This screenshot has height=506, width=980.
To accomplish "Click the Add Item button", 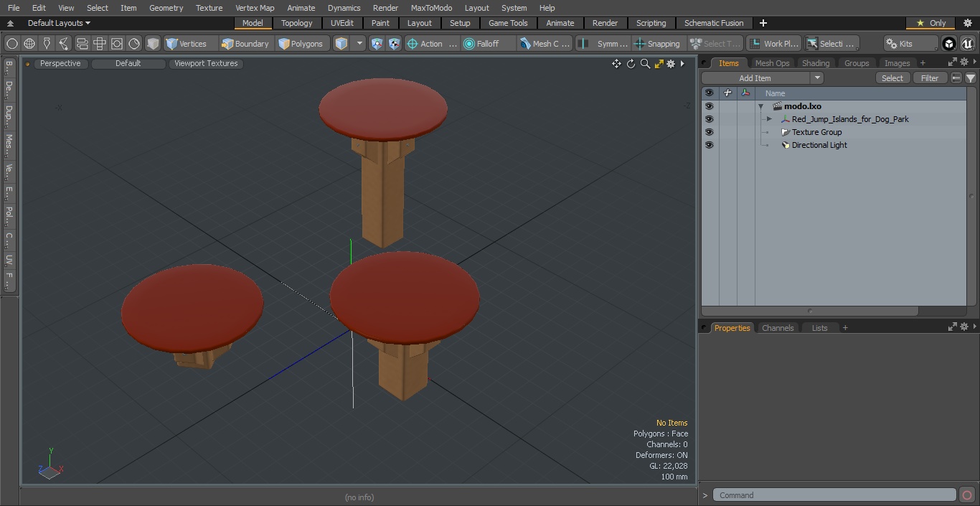I will (x=755, y=78).
